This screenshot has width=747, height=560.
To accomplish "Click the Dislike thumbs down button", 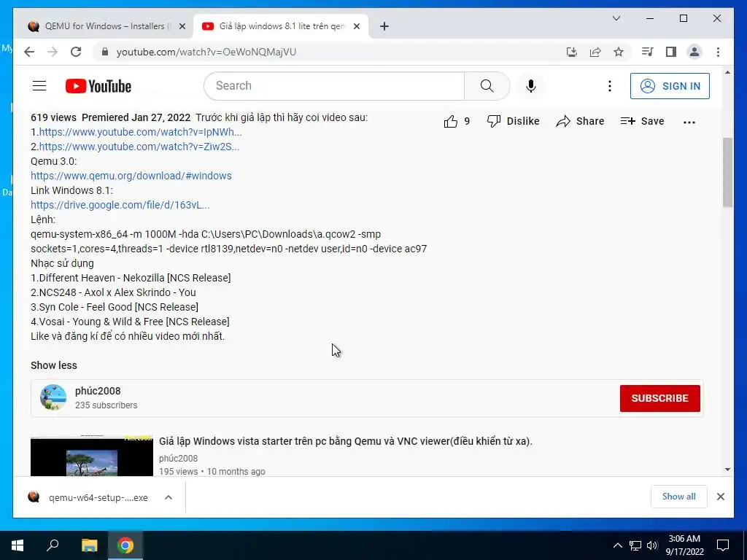I will pos(513,122).
